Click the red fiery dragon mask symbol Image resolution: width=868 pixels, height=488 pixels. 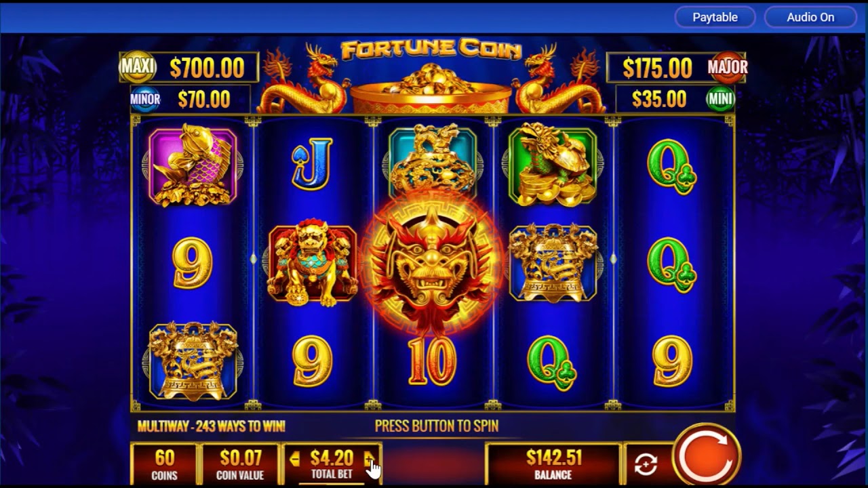click(x=431, y=264)
